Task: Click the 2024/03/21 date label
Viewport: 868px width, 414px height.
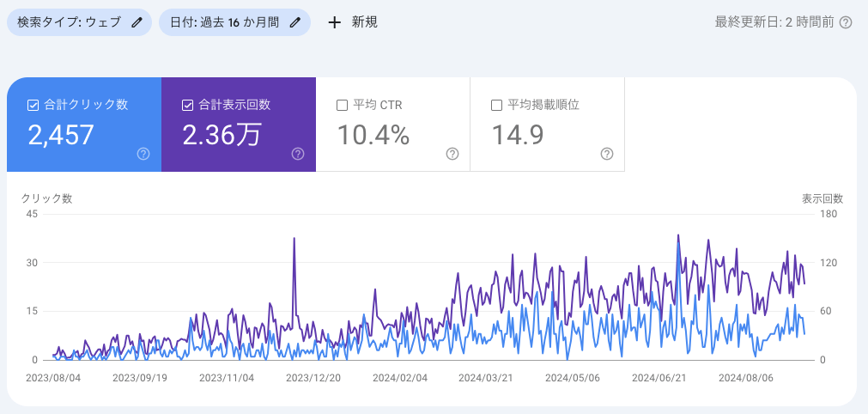Action: coord(487,378)
